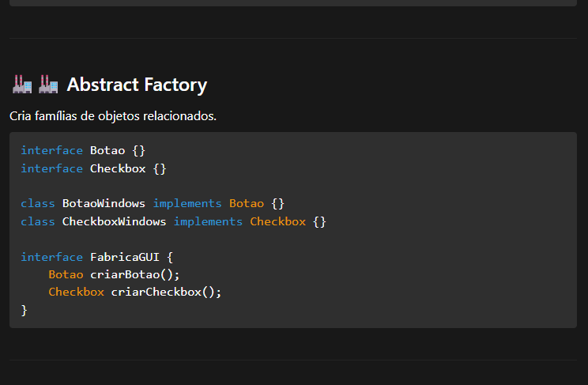
Task: Click the first factory emoji in the heading
Action: (22, 84)
